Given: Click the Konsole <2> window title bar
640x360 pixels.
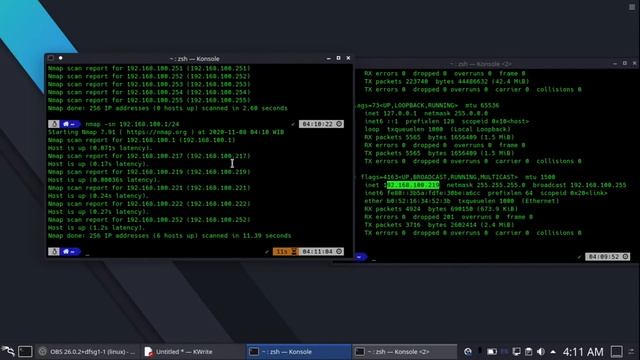Looking at the screenshot, I should coord(481,64).
